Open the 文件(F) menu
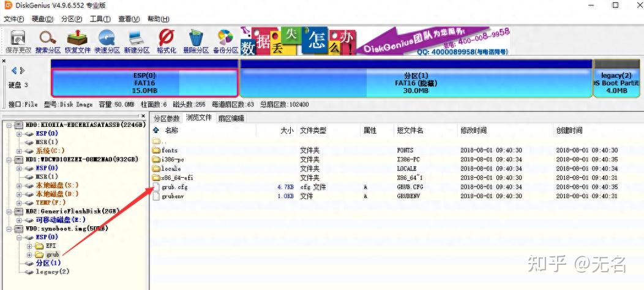Viewport: 644px width, 290px height. [14, 19]
